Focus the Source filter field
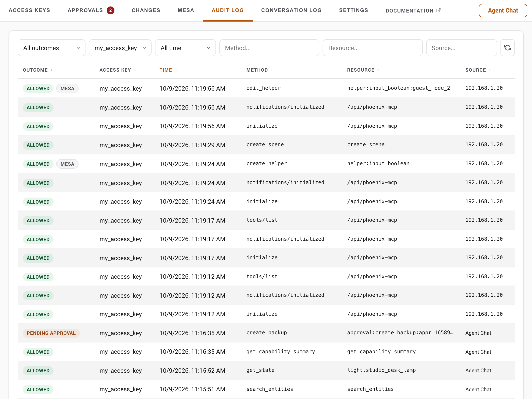 tap(461, 48)
